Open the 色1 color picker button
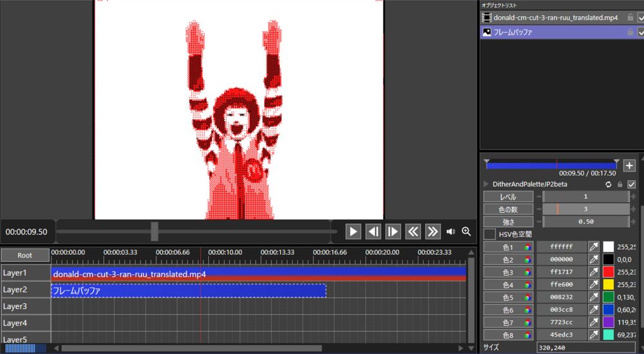The width and height of the screenshot is (644, 354). [x=509, y=247]
